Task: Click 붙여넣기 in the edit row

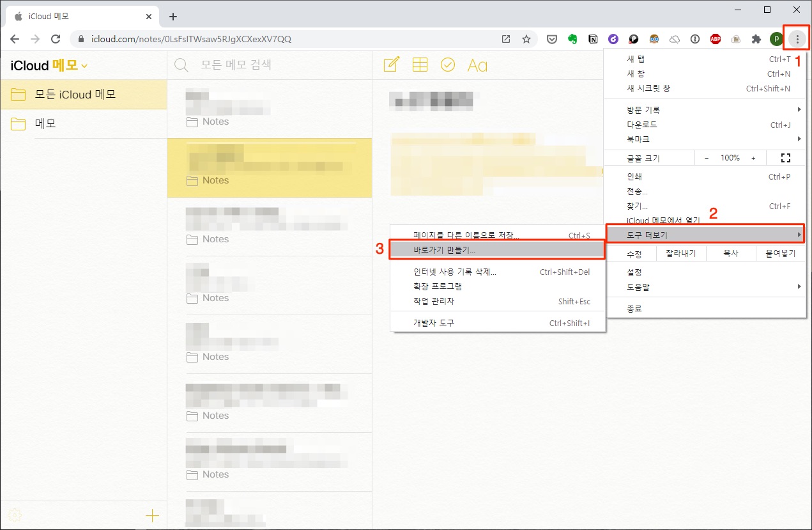Action: click(x=780, y=254)
